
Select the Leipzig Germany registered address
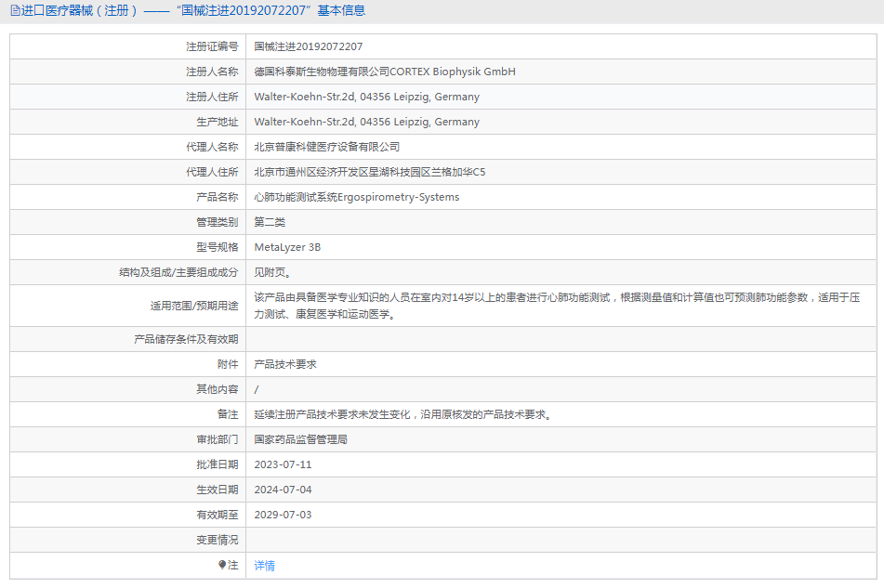(x=367, y=96)
